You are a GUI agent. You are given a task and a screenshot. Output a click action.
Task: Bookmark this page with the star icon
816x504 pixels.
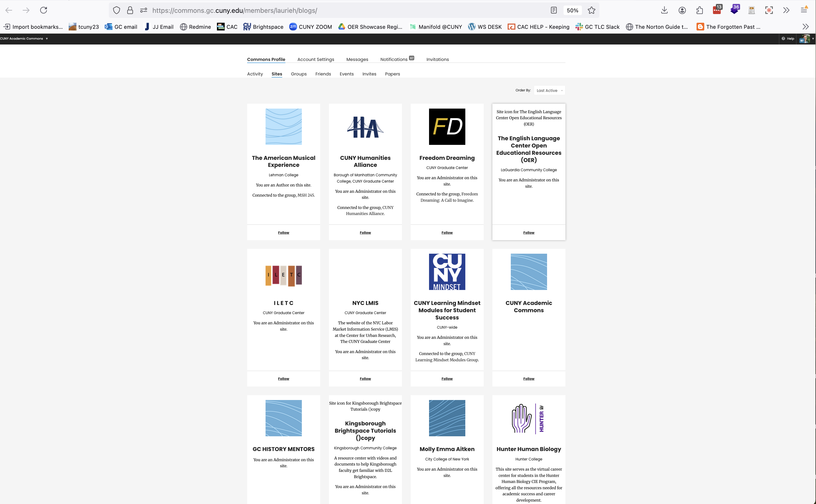pos(591,10)
